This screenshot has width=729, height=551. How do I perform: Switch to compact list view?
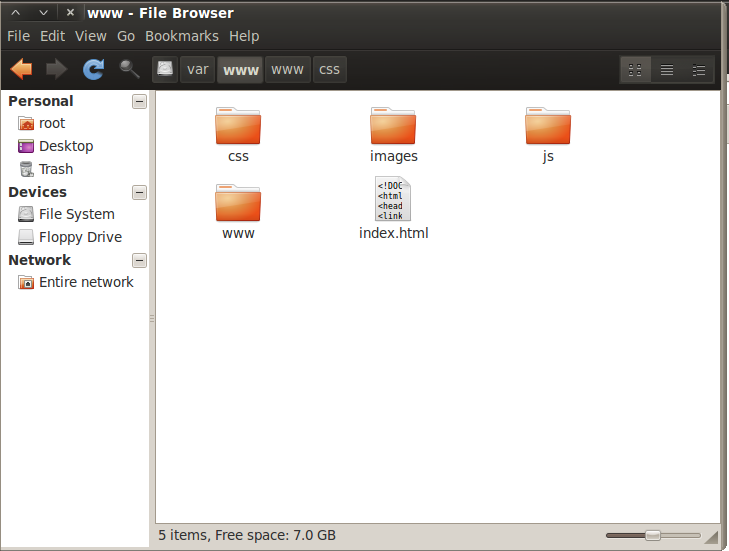(698, 70)
